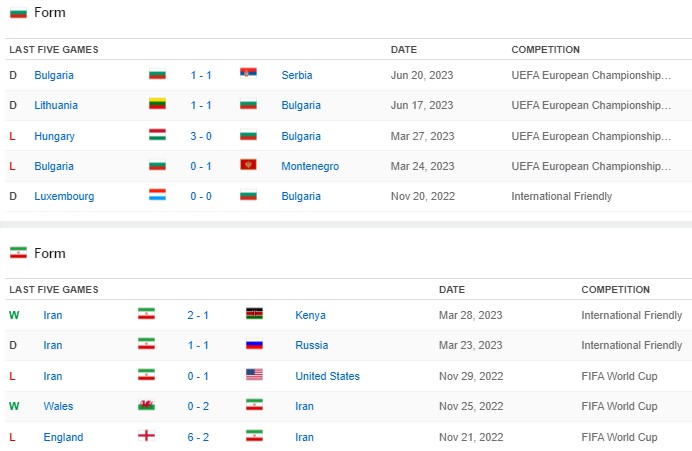Click the Bulgaria flag beside Form heading
692x451 pixels.
point(19,13)
